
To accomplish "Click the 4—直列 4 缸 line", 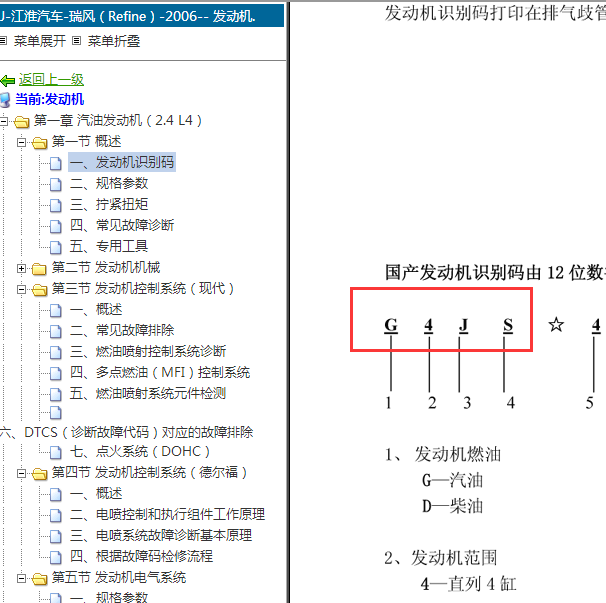I will pos(469,584).
